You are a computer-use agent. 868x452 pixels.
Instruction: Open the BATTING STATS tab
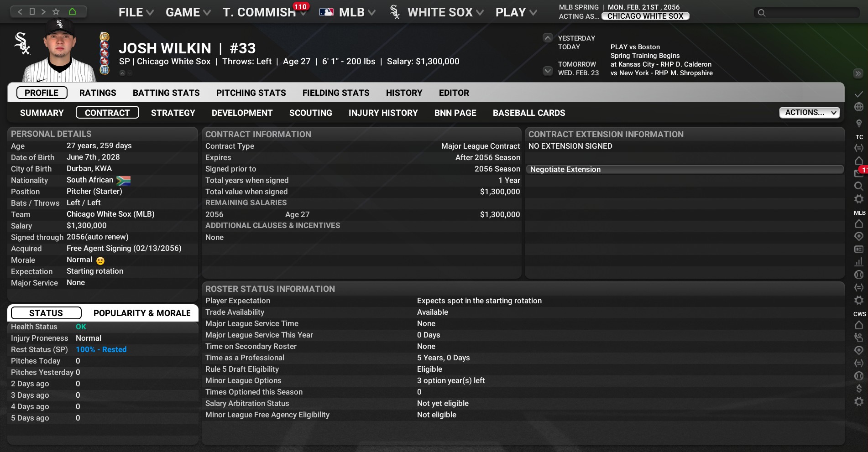pos(166,93)
